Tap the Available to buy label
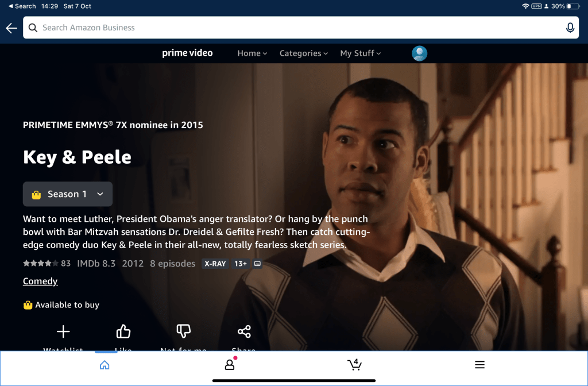588x386 pixels. (x=61, y=305)
